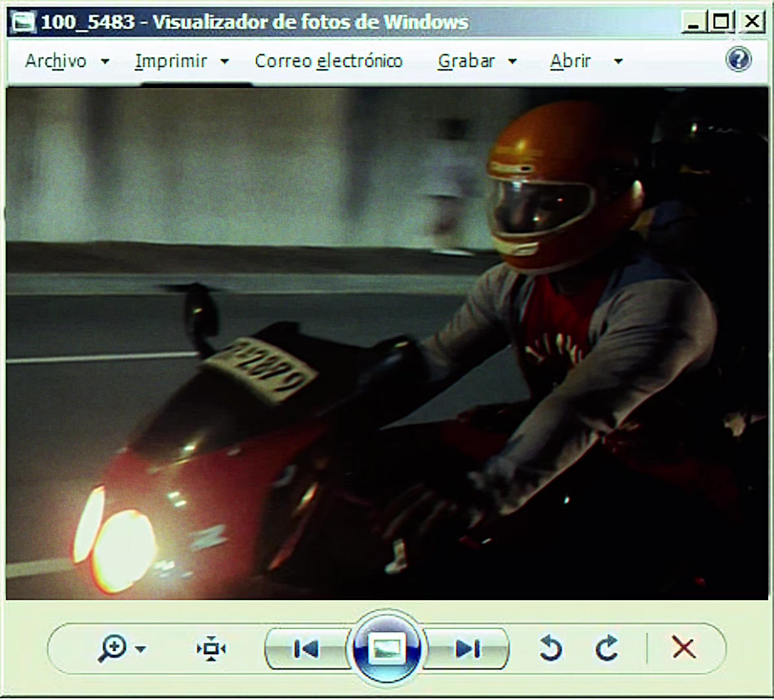Screen dimensions: 774x700
Task: Click the Grabar menu label
Action: (x=466, y=61)
